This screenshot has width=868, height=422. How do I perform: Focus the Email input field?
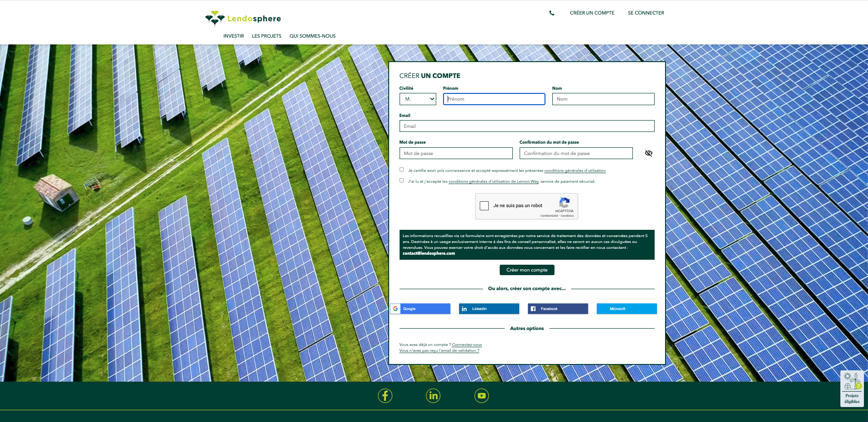[526, 126]
